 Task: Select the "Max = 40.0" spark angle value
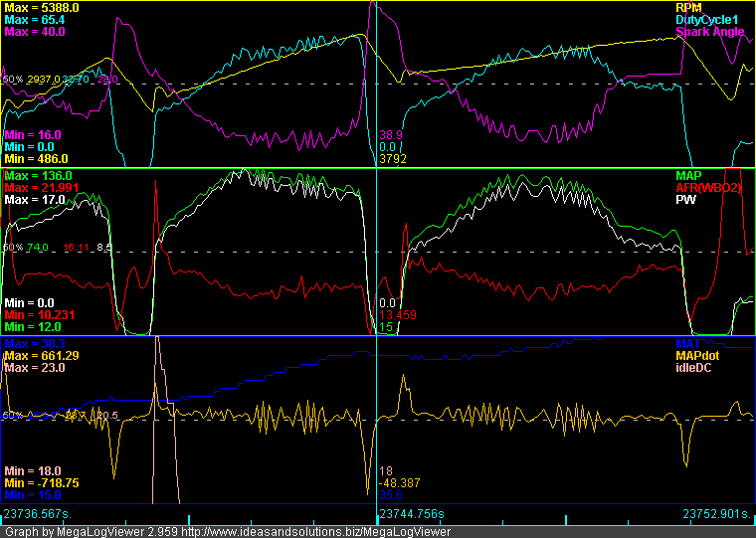34,32
